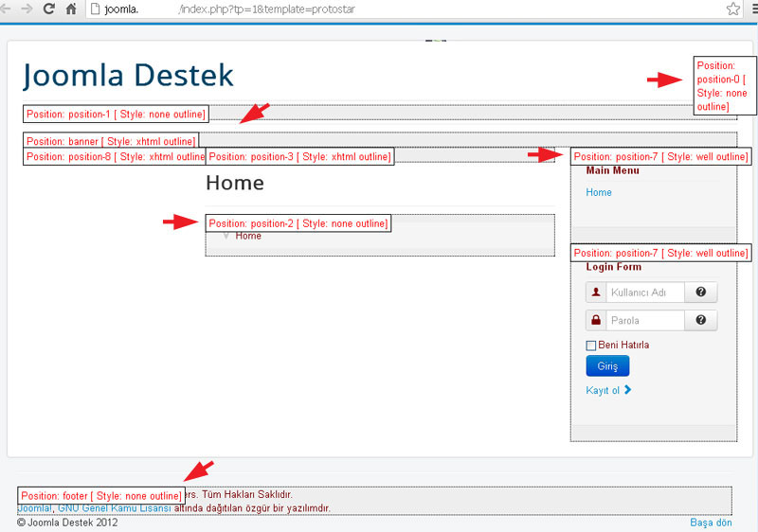Click the browser back arrow
758x532 pixels.
[x=5, y=9]
